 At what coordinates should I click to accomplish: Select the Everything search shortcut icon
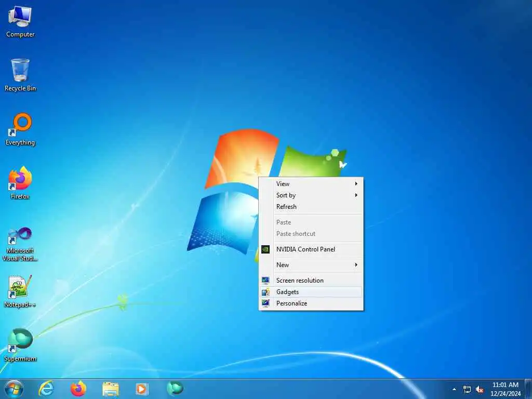pyautogui.click(x=20, y=129)
